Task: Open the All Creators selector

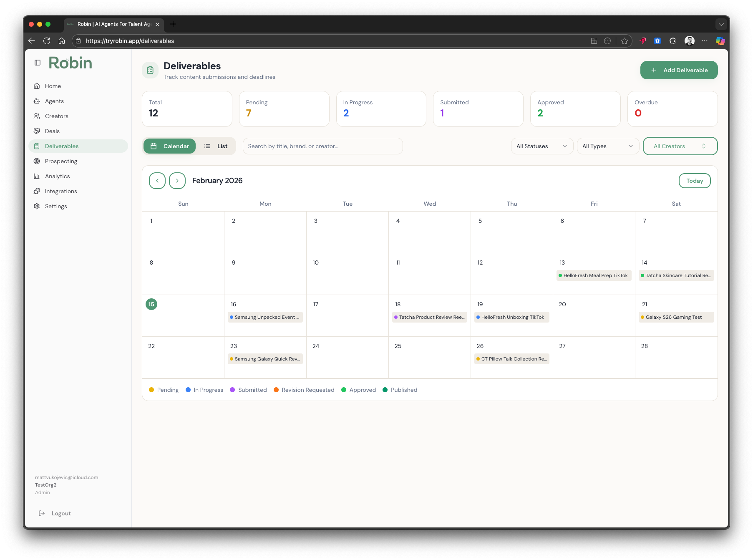Action: tap(680, 146)
